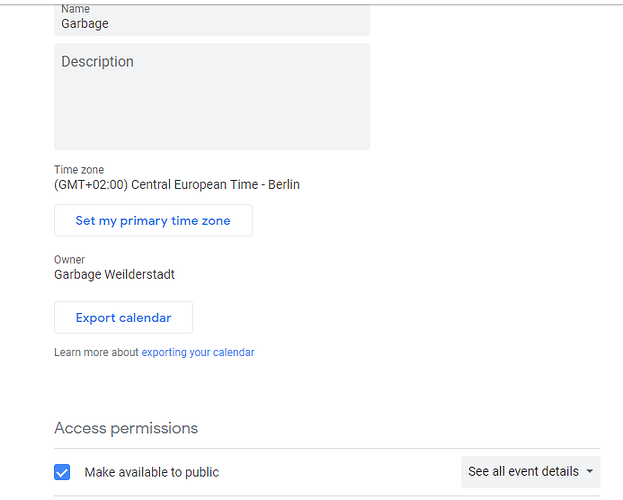Focus the calendar Name input field
The height and width of the screenshot is (500, 623).
(x=212, y=23)
